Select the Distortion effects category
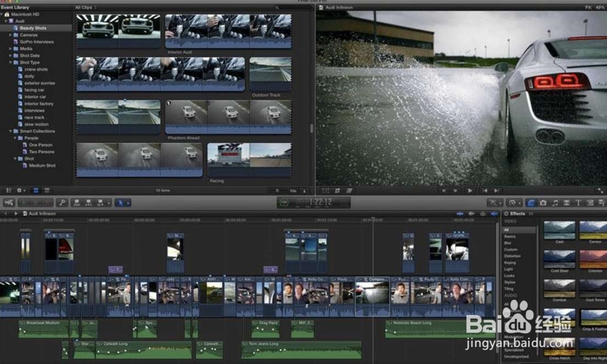 tap(512, 256)
